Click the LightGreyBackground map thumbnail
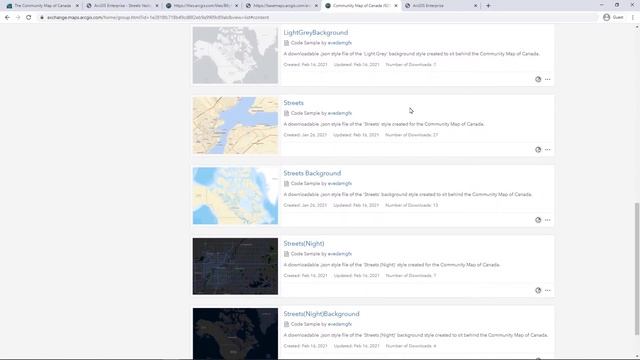Image resolution: width=640 pixels, height=360 pixels. (x=235, y=55)
